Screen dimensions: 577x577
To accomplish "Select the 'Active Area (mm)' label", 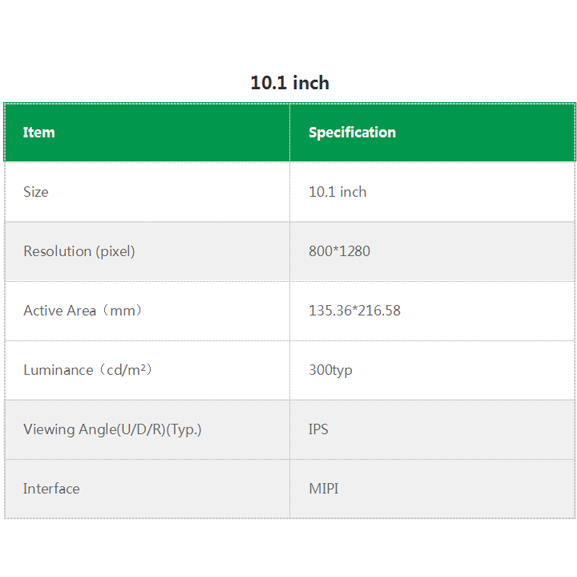I will pos(82,311).
